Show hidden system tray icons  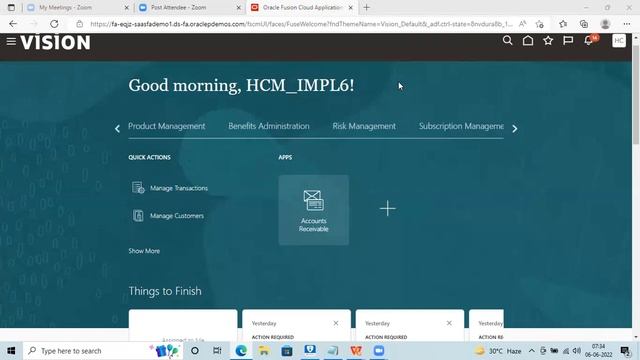click(531, 351)
